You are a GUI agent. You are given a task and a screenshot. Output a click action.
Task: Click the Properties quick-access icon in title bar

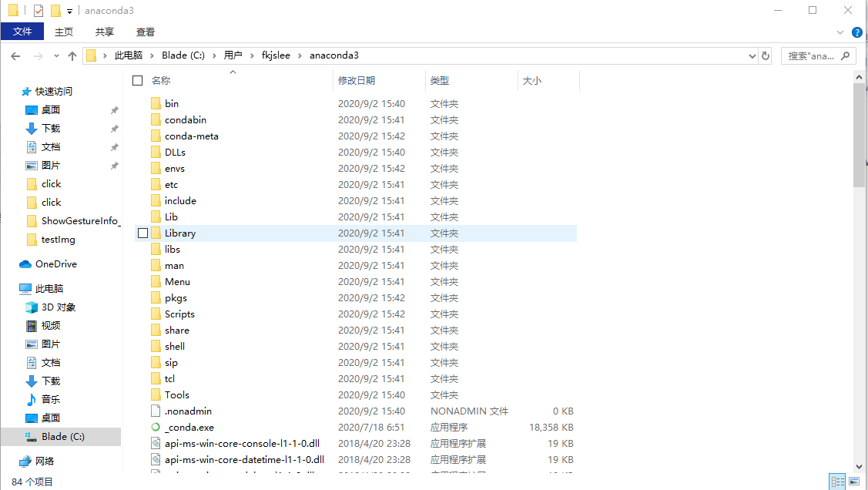coord(39,11)
